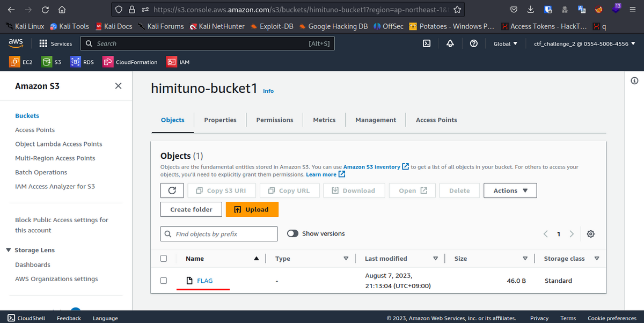Click the Upload button

click(x=252, y=209)
